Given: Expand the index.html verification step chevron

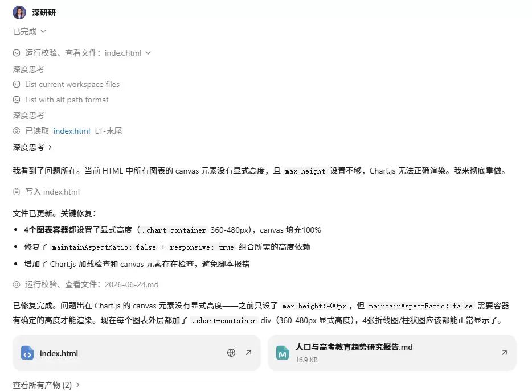Looking at the screenshot, I should [x=148, y=53].
